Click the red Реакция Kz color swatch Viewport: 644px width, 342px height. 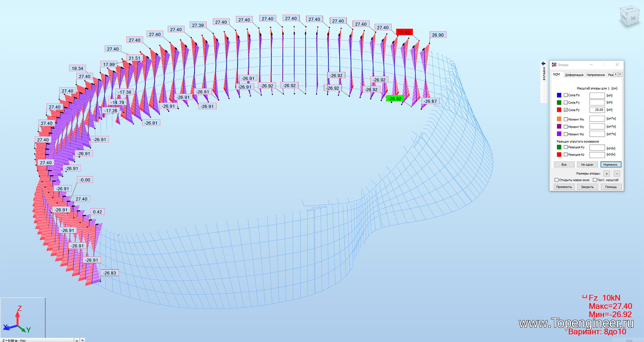pyautogui.click(x=559, y=154)
